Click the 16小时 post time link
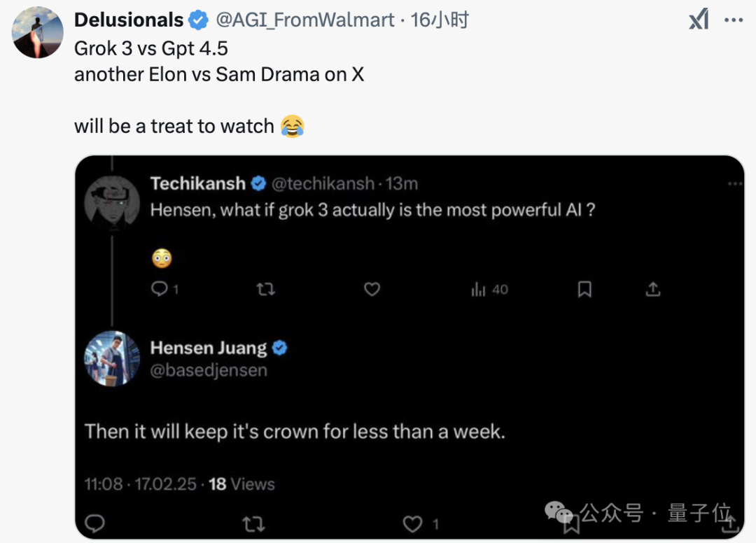 click(x=439, y=20)
